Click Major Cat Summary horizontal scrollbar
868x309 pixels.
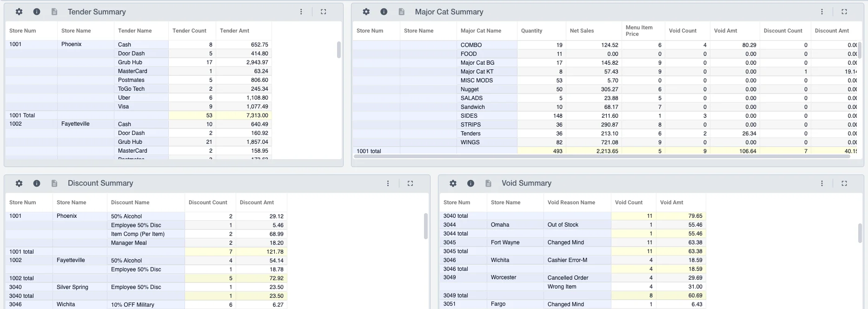(x=602, y=157)
